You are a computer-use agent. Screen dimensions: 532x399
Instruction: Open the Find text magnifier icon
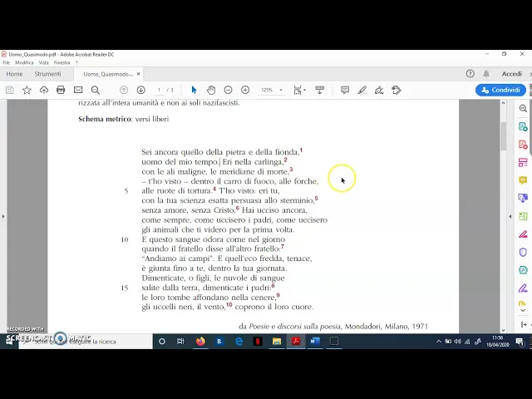pos(96,90)
